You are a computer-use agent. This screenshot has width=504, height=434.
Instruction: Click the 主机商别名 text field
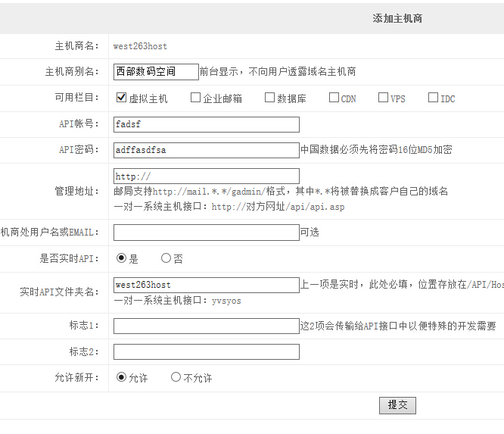156,71
